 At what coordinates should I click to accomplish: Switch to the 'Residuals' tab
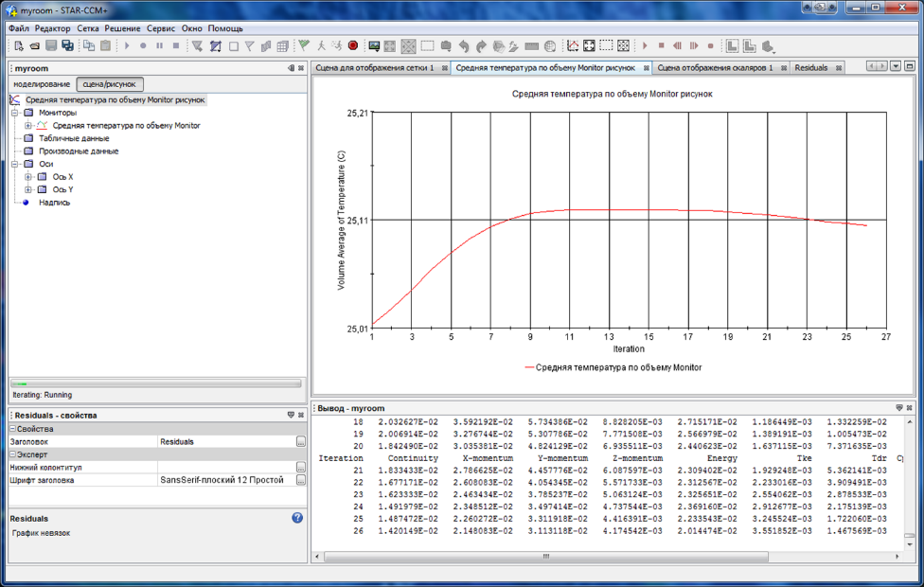point(811,68)
